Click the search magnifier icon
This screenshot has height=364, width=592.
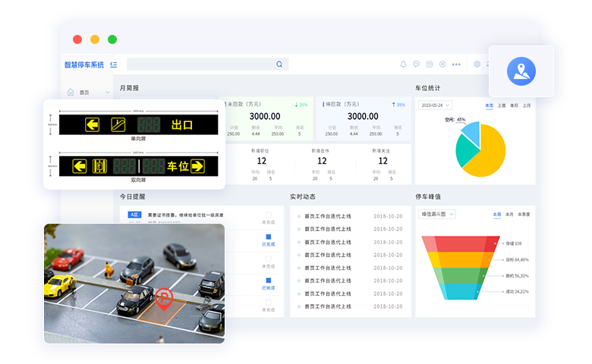(279, 64)
